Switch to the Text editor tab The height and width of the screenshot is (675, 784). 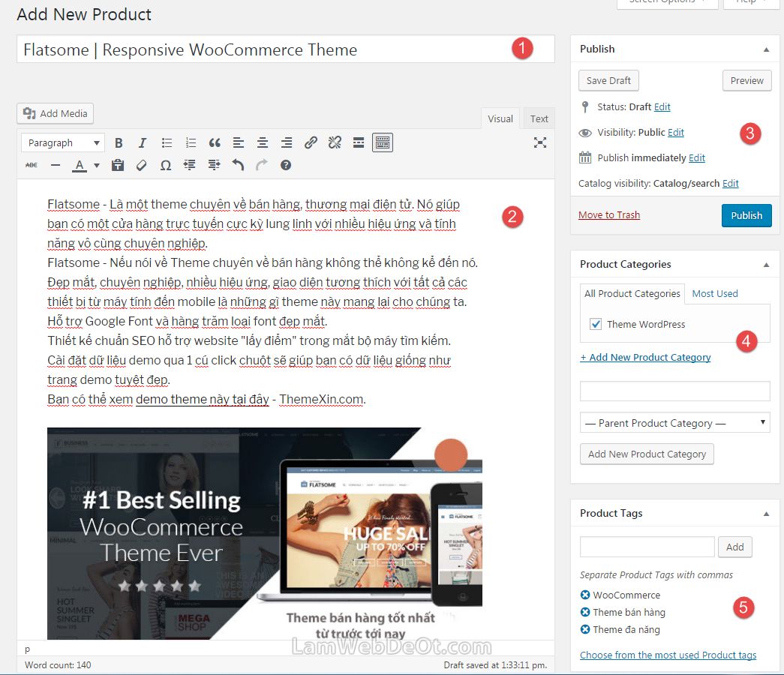(539, 118)
